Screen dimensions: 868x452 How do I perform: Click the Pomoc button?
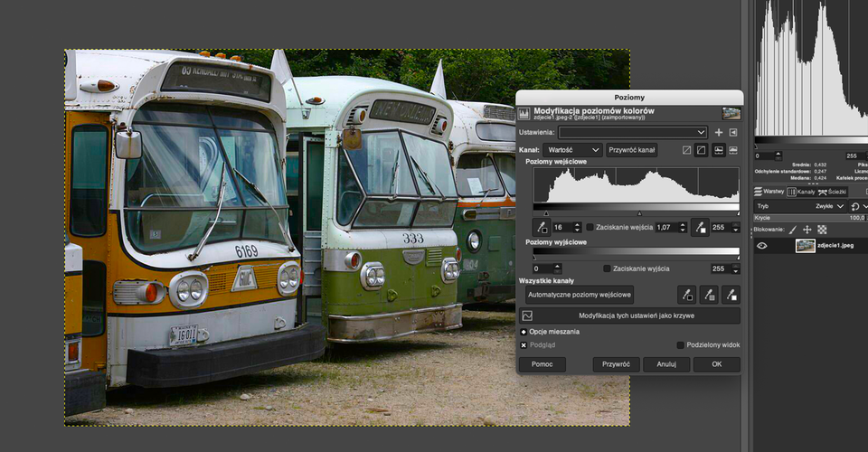pos(542,364)
